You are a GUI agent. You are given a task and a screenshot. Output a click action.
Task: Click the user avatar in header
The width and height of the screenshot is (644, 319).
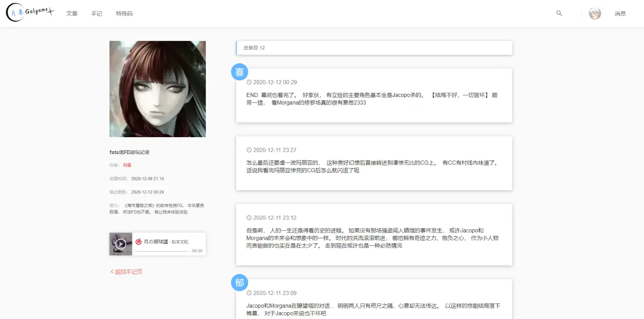(x=594, y=13)
